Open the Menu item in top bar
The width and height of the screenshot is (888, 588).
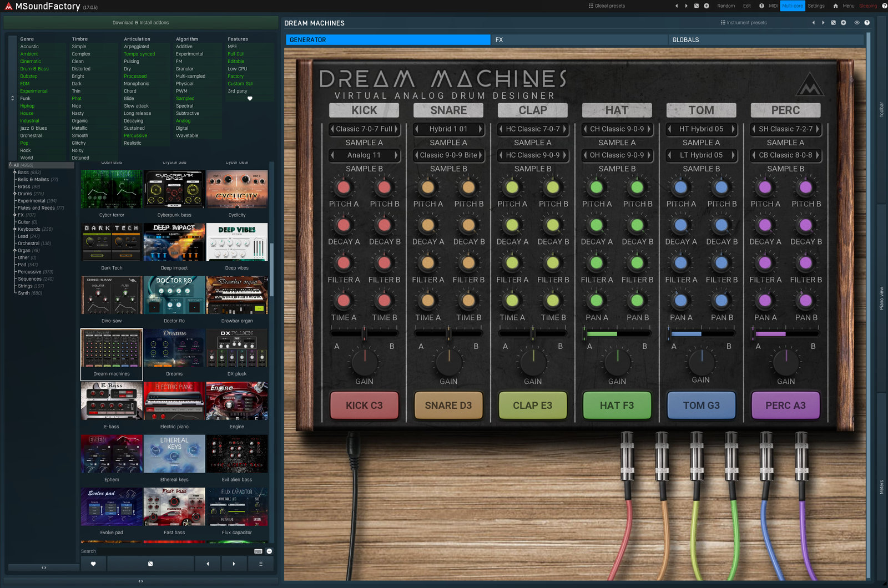(848, 6)
